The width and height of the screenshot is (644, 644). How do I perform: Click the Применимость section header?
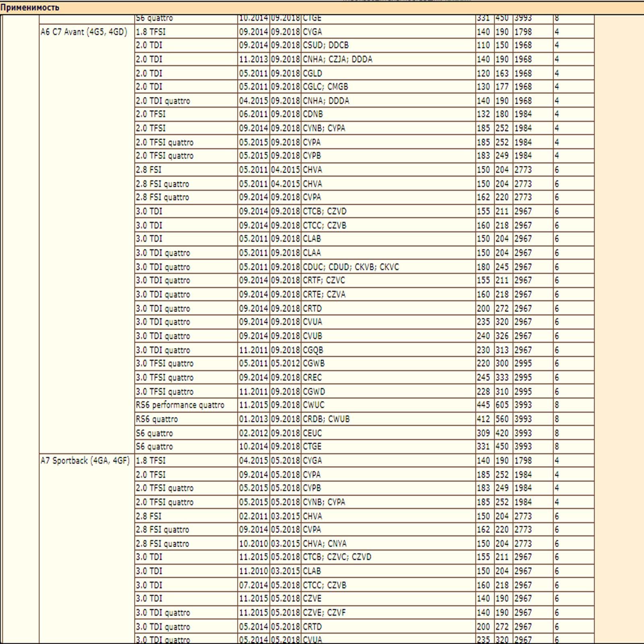coord(30,8)
